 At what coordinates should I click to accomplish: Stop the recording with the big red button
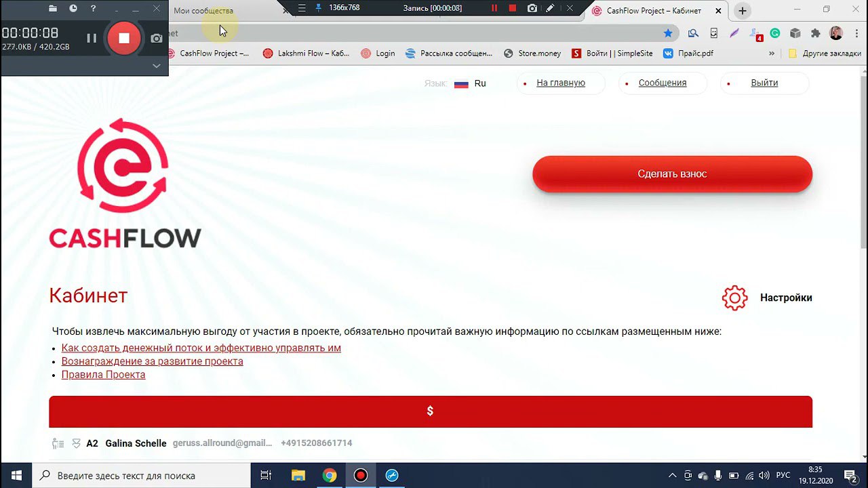[124, 39]
